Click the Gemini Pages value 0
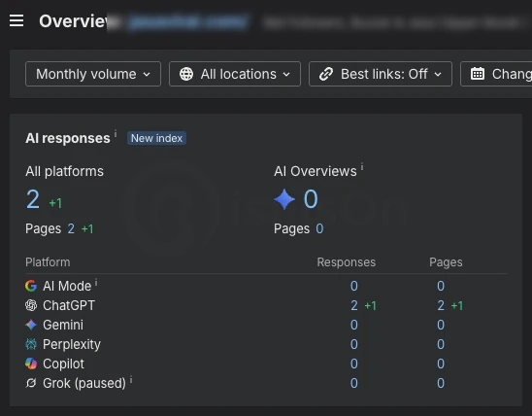Image resolution: width=532 pixels, height=416 pixels. click(441, 325)
